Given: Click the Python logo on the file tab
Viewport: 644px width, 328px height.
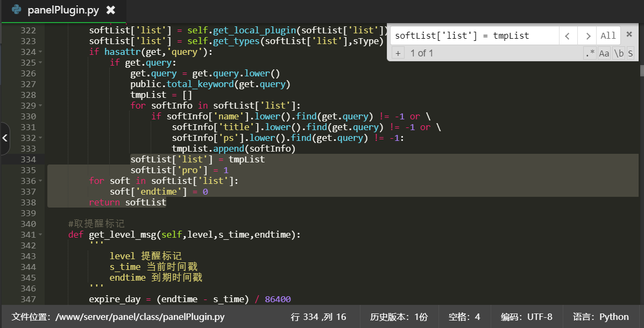Looking at the screenshot, I should 17,10.
